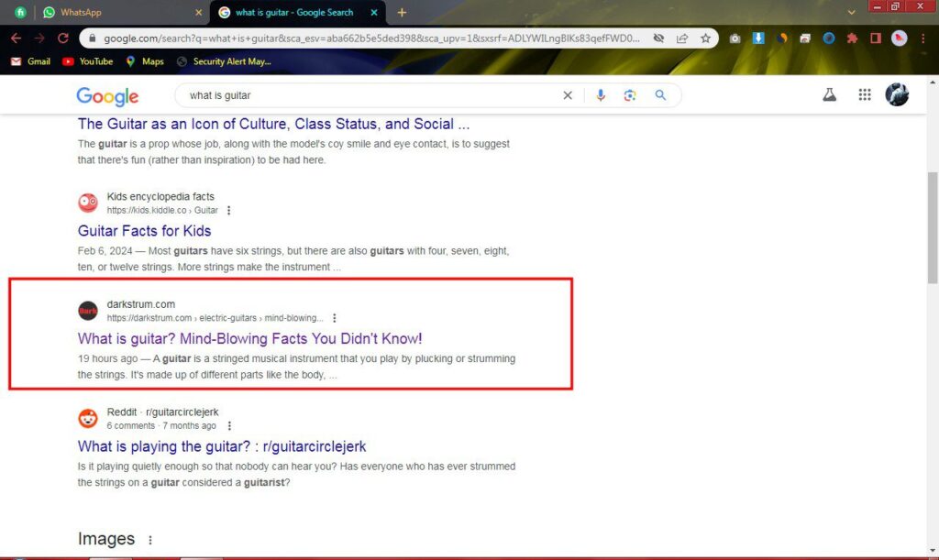Click the padlock site info icon
The height and width of the screenshot is (560, 939).
point(92,38)
